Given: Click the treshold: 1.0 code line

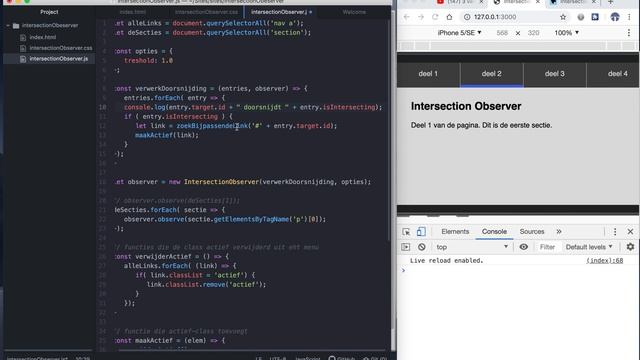Looking at the screenshot, I should click(x=149, y=60).
